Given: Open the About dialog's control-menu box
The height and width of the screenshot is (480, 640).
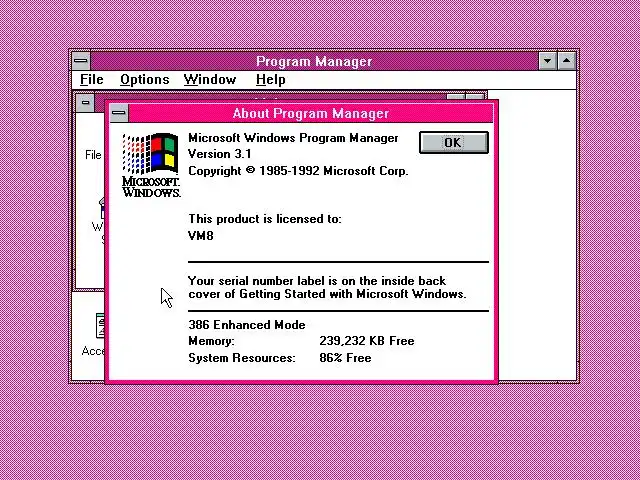Looking at the screenshot, I should (119, 113).
